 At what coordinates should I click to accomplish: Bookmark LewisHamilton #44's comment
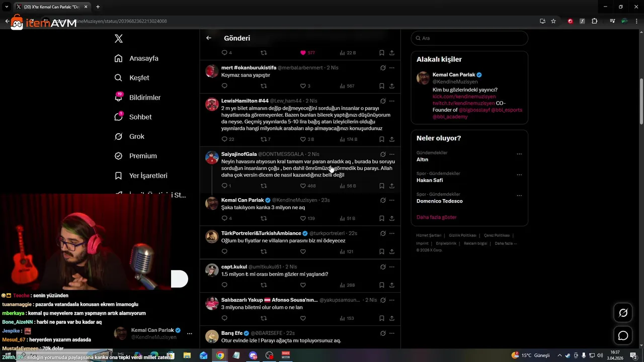pyautogui.click(x=382, y=139)
